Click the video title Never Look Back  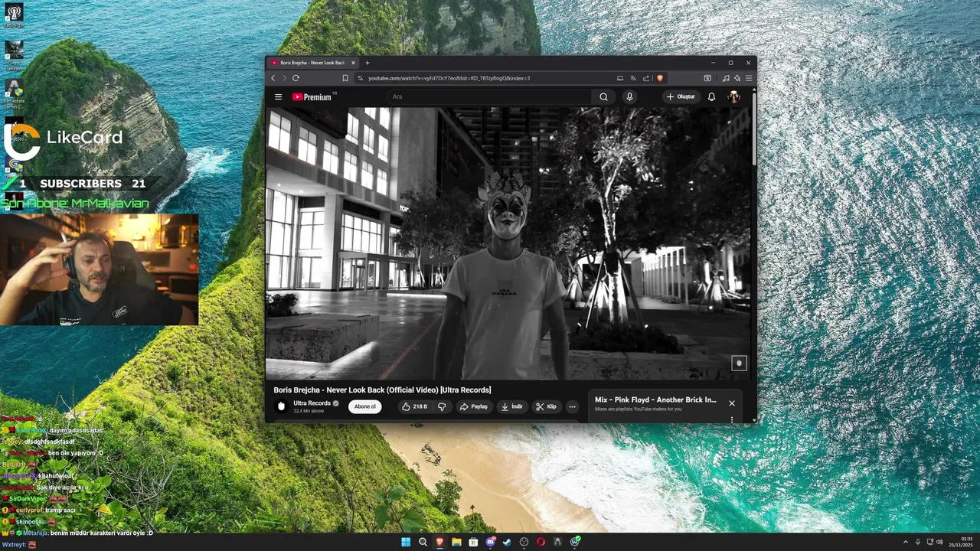382,390
